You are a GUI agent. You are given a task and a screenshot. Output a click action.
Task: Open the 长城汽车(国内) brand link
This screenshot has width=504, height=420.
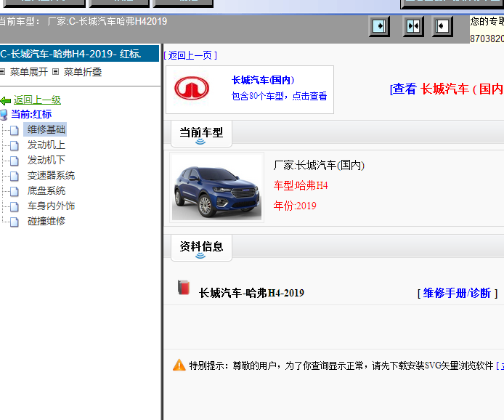click(263, 80)
